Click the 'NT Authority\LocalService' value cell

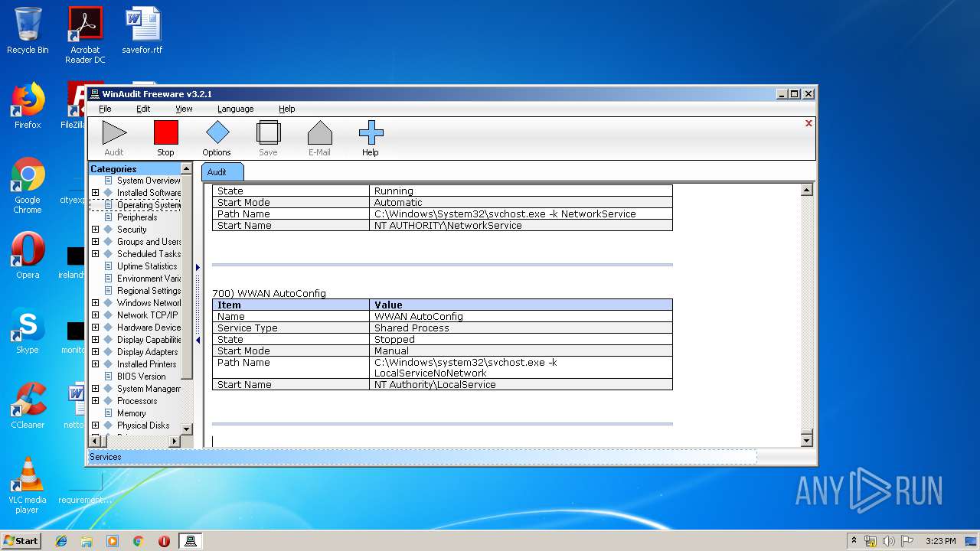click(521, 384)
